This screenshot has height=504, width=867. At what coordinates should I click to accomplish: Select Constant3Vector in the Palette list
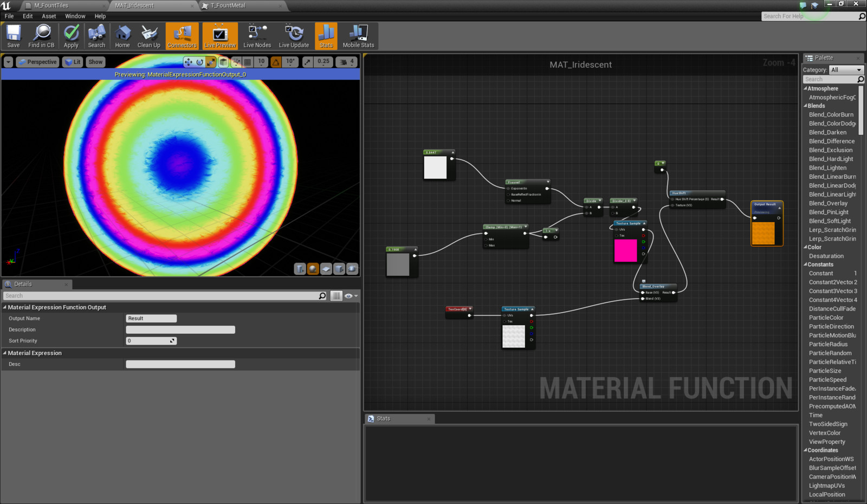click(832, 291)
